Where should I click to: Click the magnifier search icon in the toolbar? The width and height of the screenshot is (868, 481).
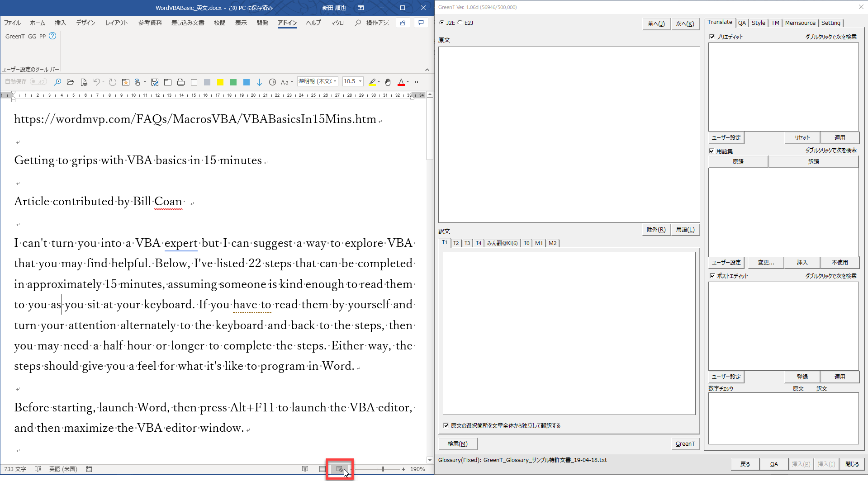(x=57, y=82)
